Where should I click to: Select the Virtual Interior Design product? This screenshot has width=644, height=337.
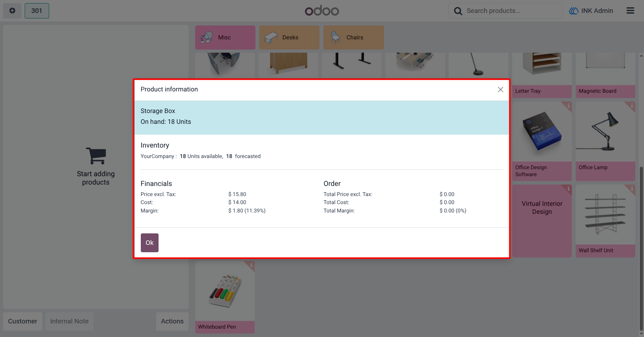(x=542, y=221)
